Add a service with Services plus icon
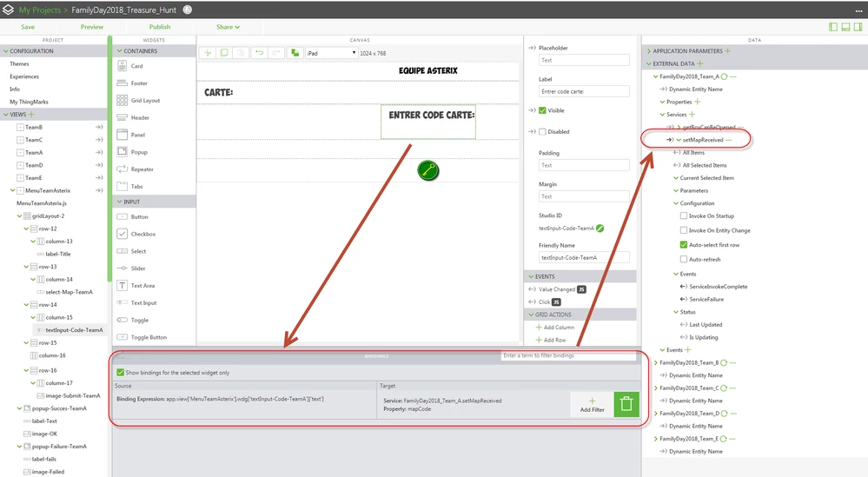Viewport: 868px width, 477px height. 692,115
